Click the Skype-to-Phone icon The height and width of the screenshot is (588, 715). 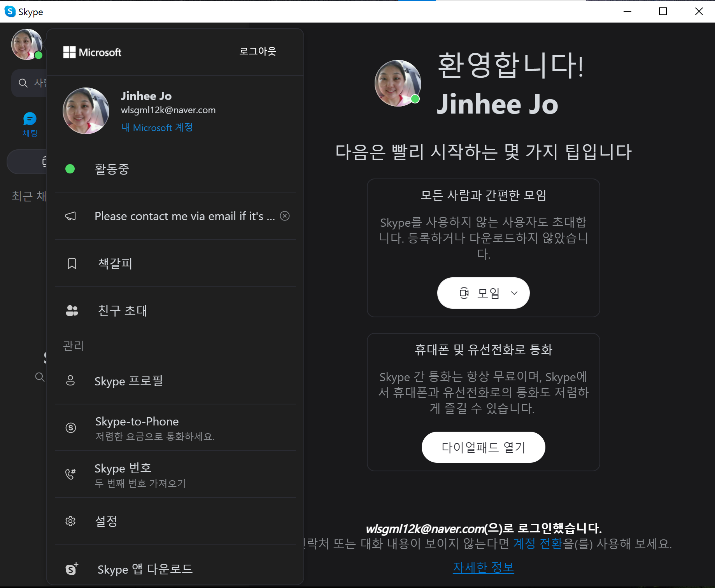tap(70, 428)
